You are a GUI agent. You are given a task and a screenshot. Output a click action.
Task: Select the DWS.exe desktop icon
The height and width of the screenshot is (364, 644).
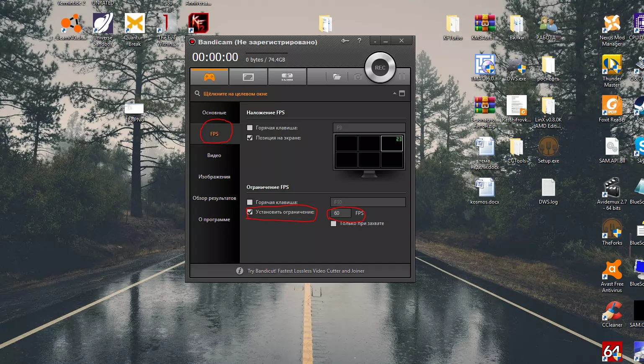tap(517, 68)
